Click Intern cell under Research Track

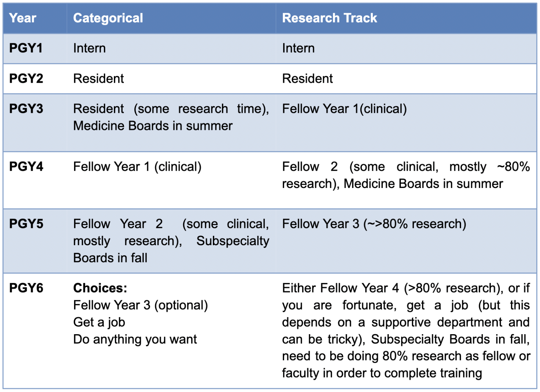[298, 48]
